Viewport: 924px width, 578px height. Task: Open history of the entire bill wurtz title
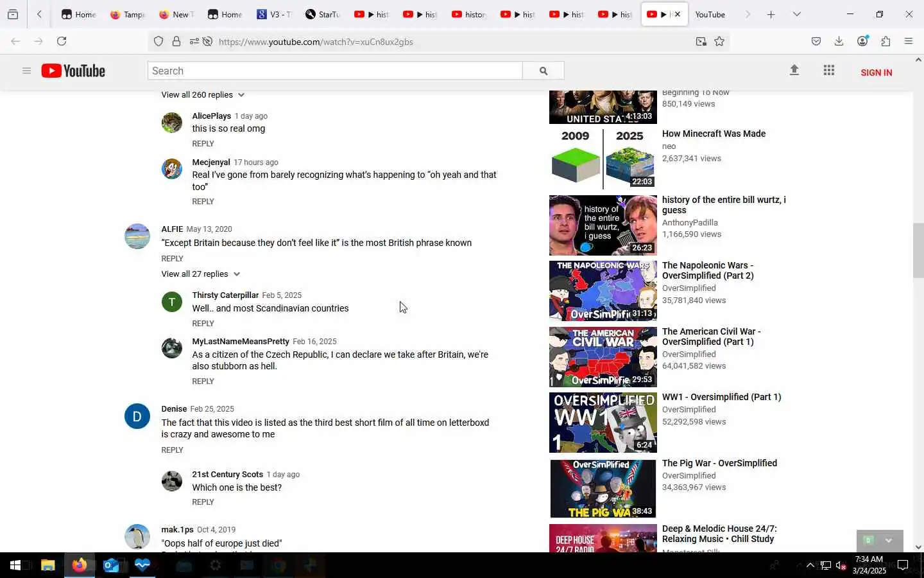724,205
